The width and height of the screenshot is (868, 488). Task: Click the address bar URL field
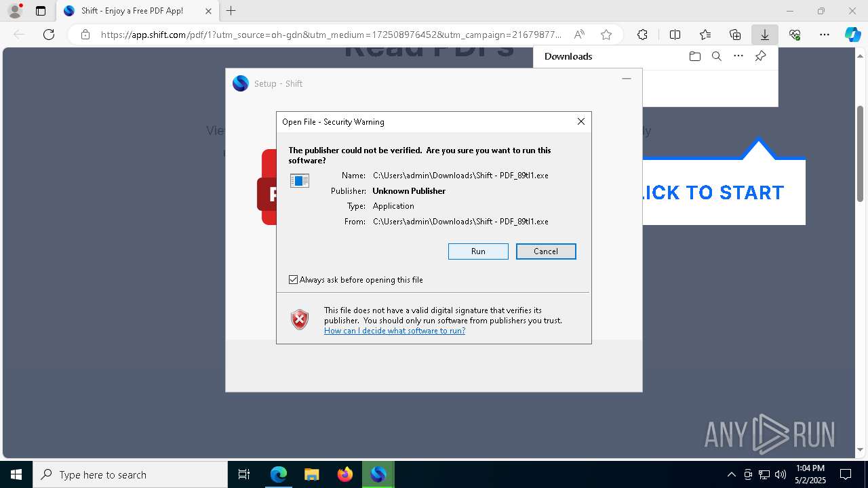(x=331, y=35)
